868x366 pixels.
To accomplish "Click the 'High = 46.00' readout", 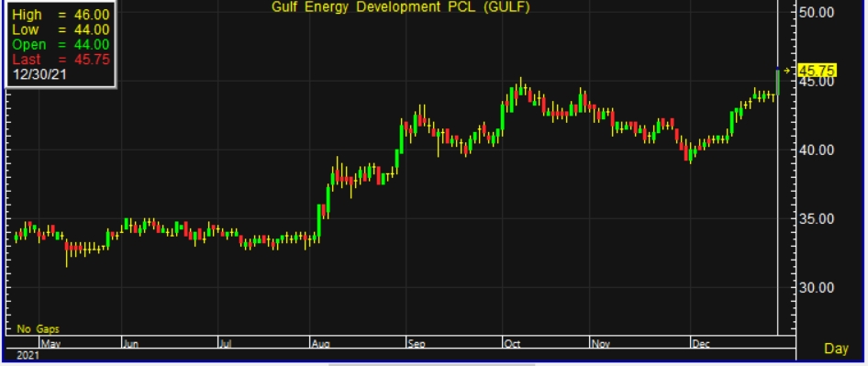I will tap(61, 15).
